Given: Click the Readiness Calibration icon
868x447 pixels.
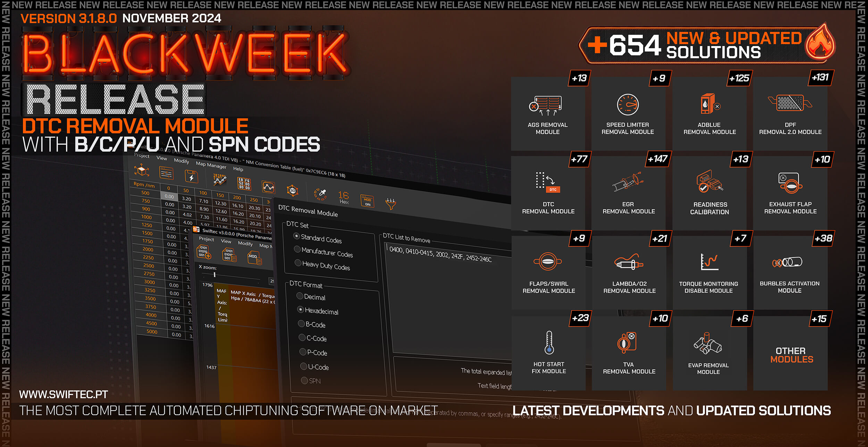Looking at the screenshot, I should pyautogui.click(x=710, y=181).
